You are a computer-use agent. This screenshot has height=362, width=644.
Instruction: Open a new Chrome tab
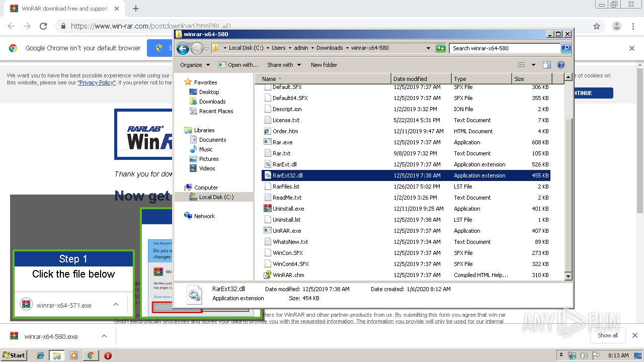136,9
